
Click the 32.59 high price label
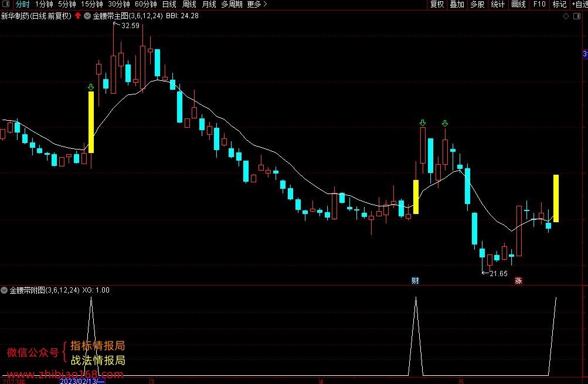[x=131, y=25]
